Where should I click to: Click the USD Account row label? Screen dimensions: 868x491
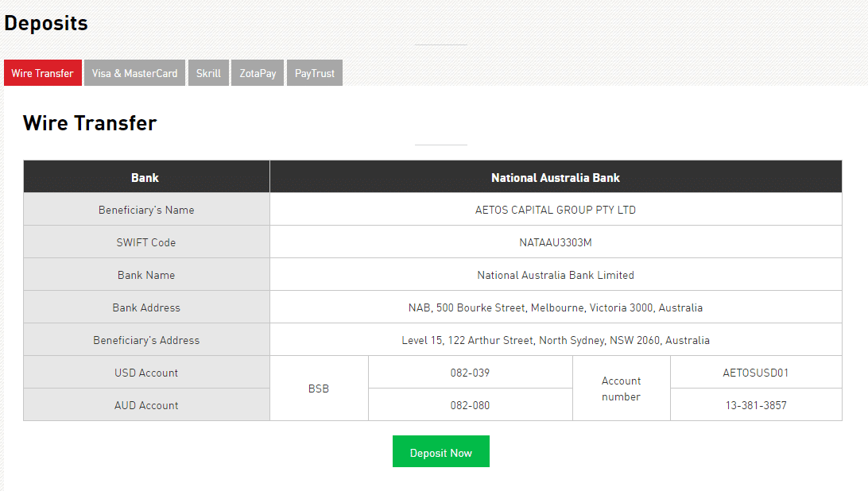coord(146,373)
